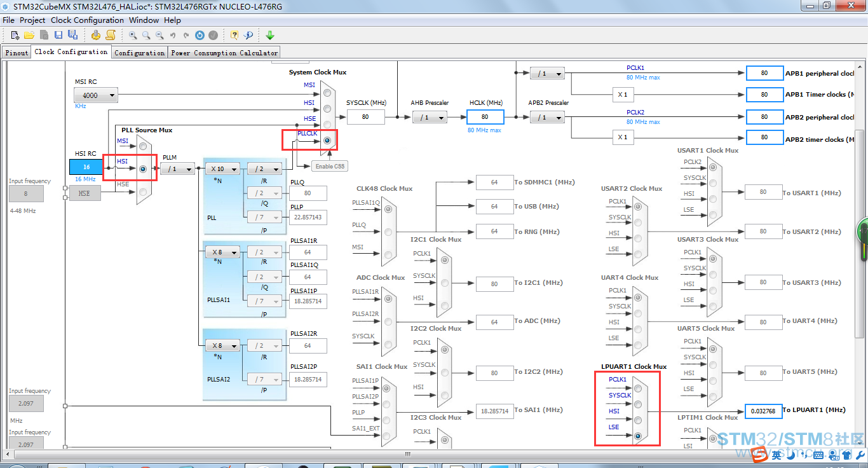The width and height of the screenshot is (868, 468).
Task: Click the best-fit zoom magnifier icon
Action: coord(146,36)
